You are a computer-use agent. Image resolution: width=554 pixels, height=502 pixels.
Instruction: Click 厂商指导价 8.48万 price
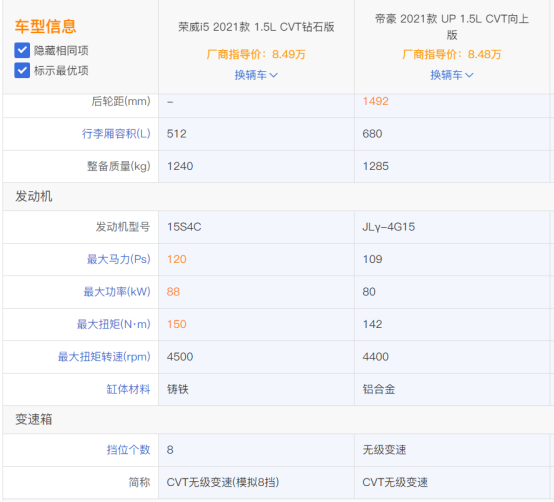pos(452,54)
